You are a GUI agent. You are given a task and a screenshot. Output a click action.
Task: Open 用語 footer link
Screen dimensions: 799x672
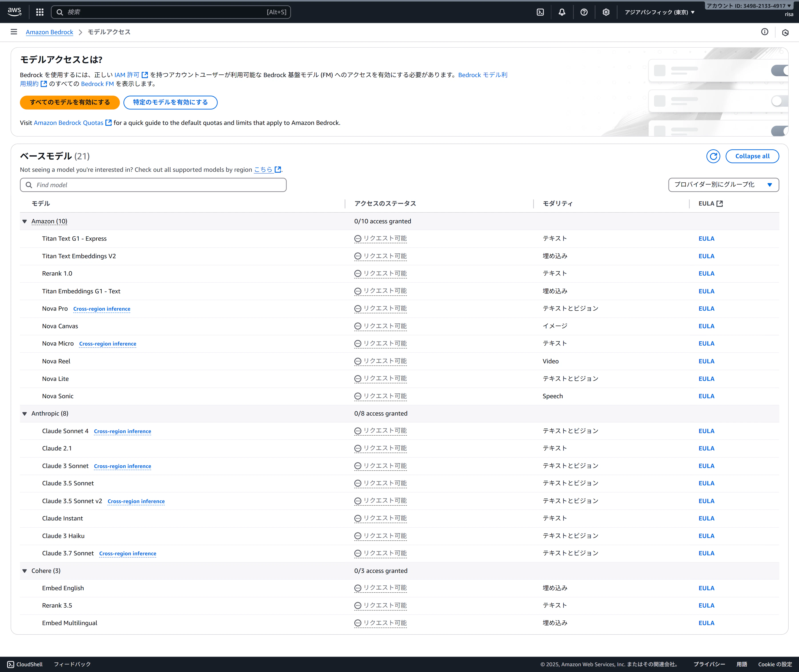point(741,664)
